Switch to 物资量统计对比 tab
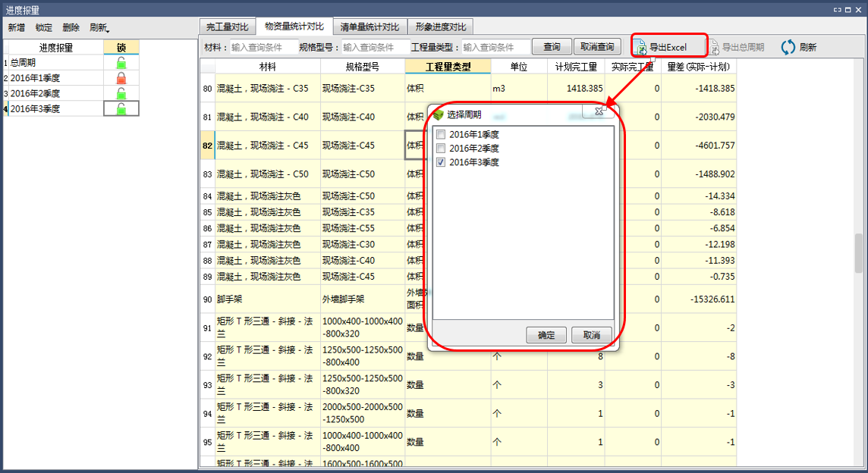 pos(294,26)
